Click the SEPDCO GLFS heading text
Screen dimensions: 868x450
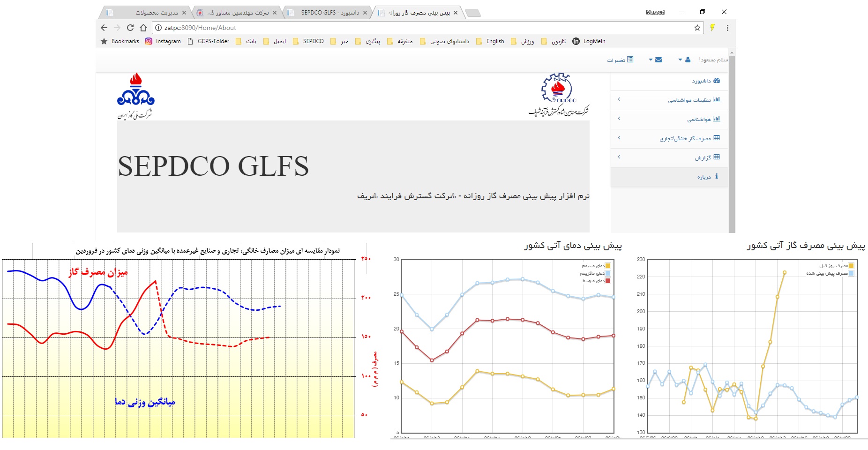213,166
